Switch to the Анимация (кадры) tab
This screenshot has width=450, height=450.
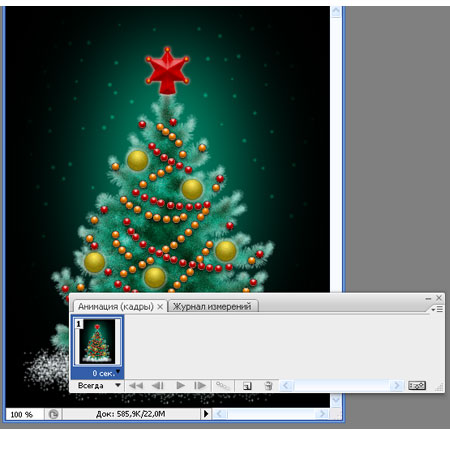point(115,306)
